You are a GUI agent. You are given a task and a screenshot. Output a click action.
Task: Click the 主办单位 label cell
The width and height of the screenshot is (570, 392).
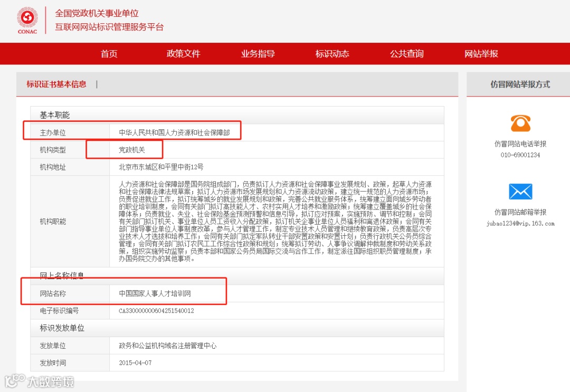[x=70, y=132]
